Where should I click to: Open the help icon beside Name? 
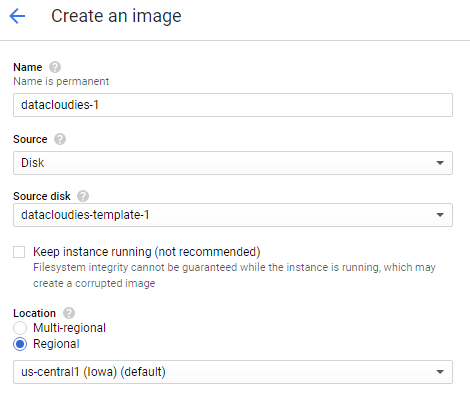tap(55, 67)
